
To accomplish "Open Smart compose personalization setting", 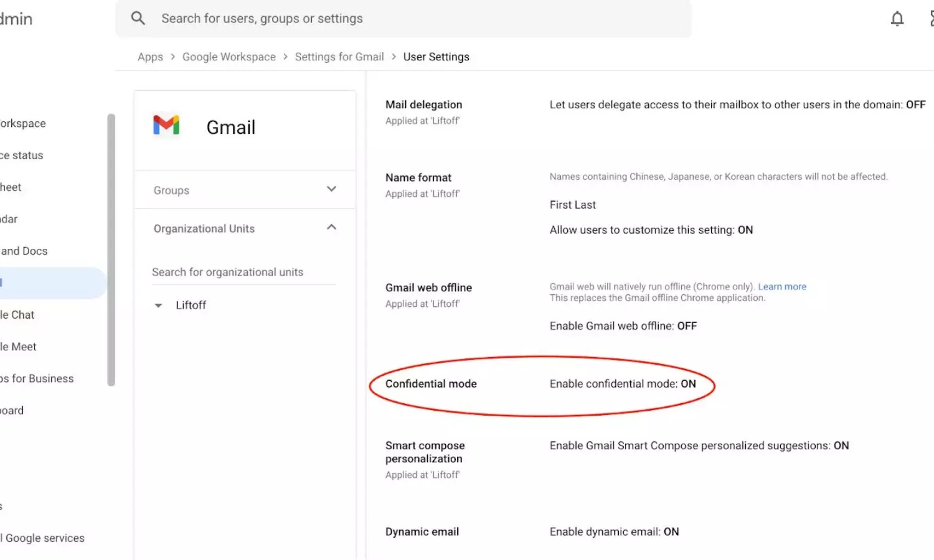I will click(425, 452).
